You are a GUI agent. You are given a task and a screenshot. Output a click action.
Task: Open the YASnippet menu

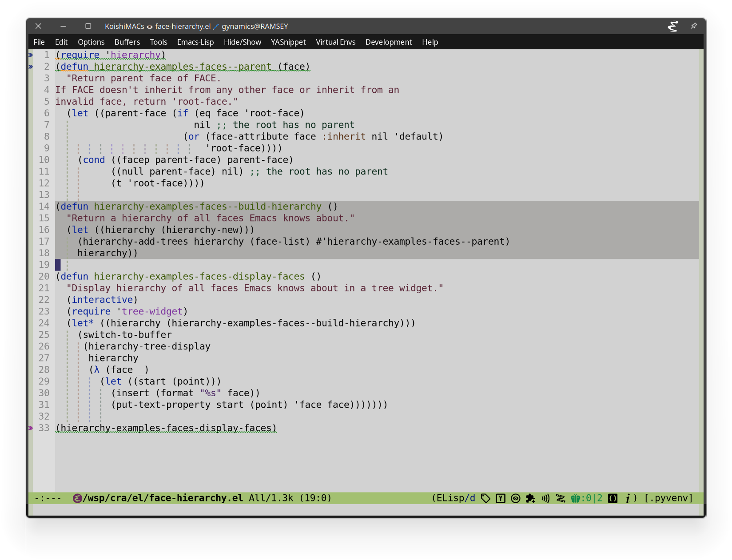tap(288, 42)
